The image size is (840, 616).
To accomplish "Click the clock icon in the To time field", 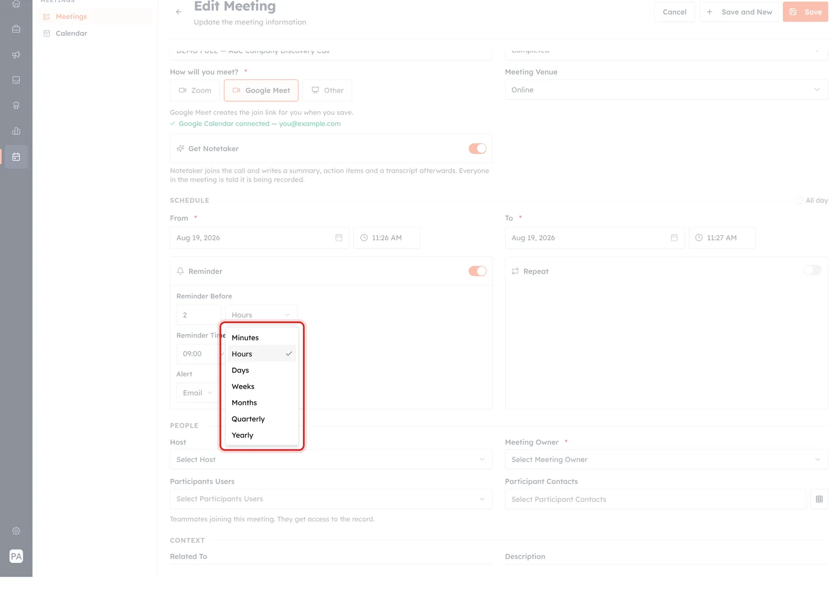I will pos(699,238).
